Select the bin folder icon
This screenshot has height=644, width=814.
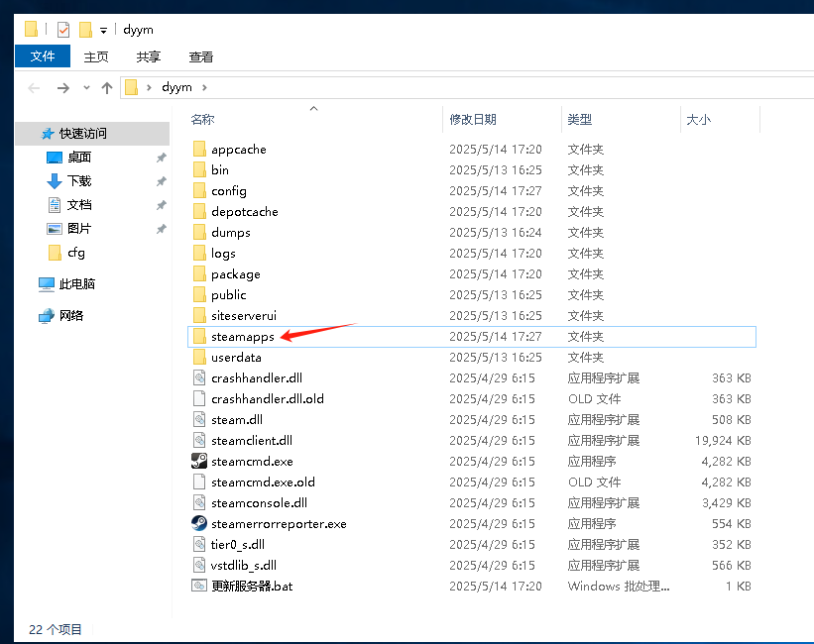coord(199,169)
